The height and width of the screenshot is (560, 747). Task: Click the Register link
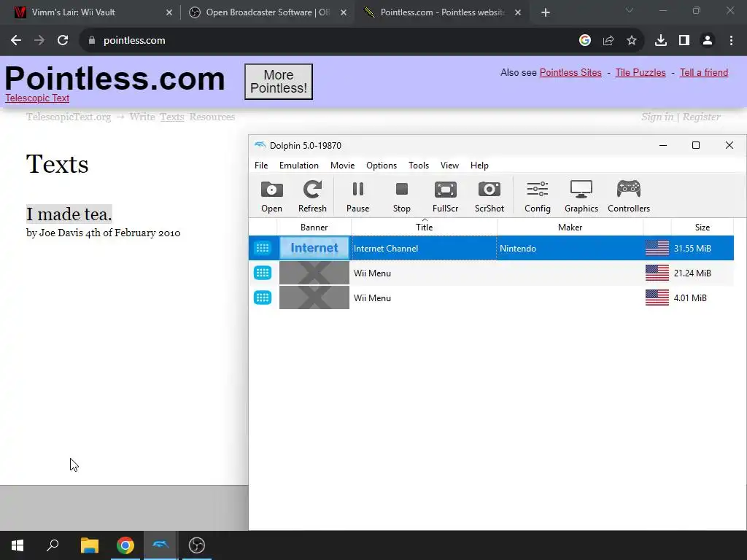701,117
